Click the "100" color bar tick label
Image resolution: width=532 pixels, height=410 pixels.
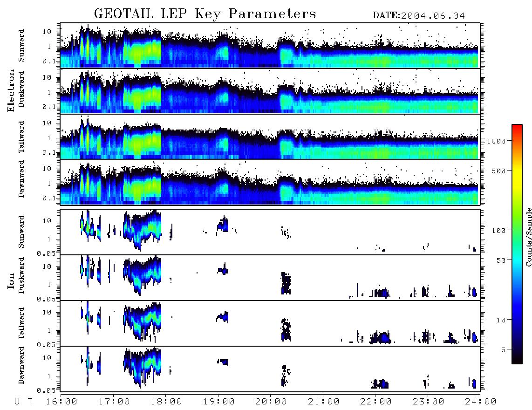[498, 231]
